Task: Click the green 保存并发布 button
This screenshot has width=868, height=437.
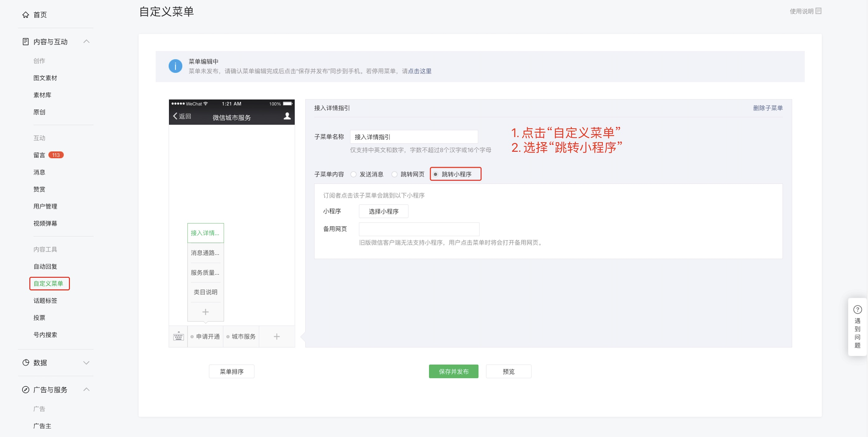Action: [x=453, y=371]
